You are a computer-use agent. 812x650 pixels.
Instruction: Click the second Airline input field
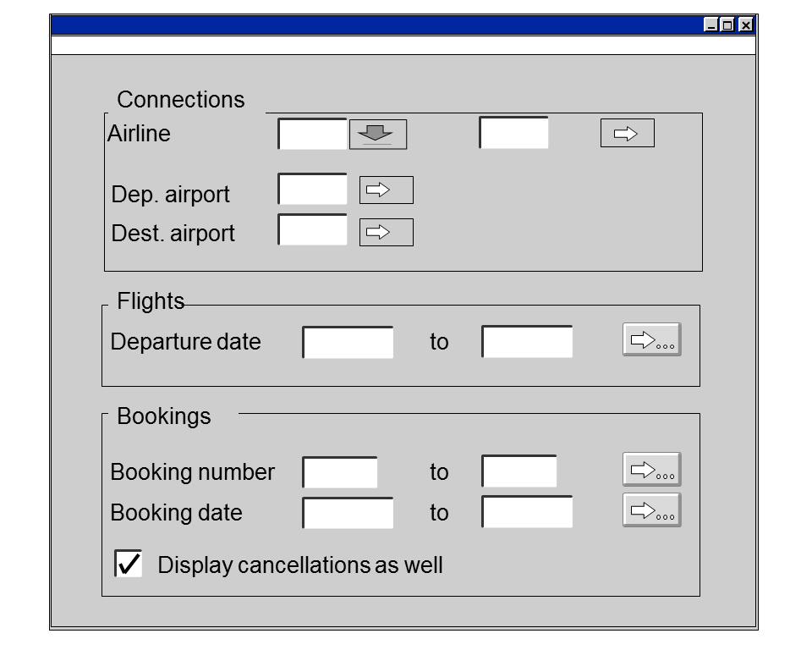click(513, 134)
